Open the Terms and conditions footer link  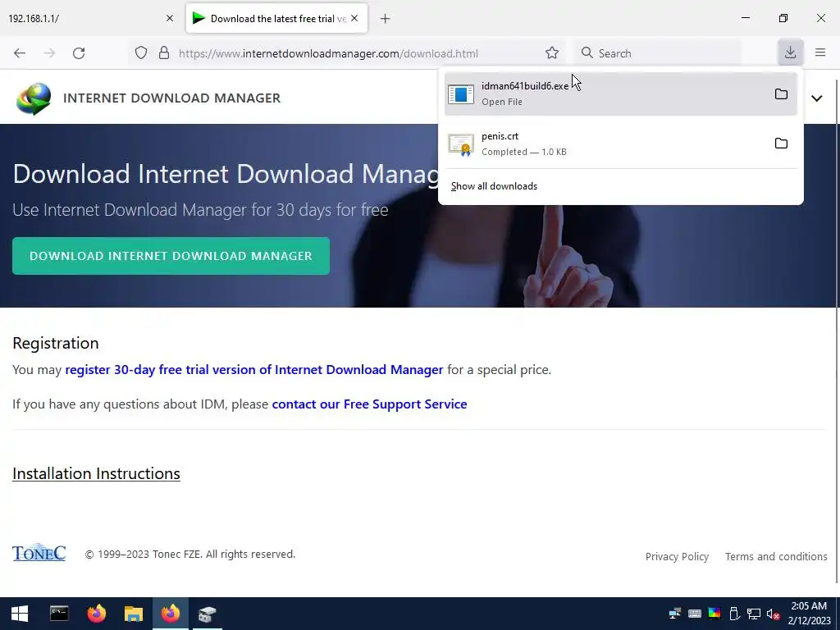coord(776,557)
